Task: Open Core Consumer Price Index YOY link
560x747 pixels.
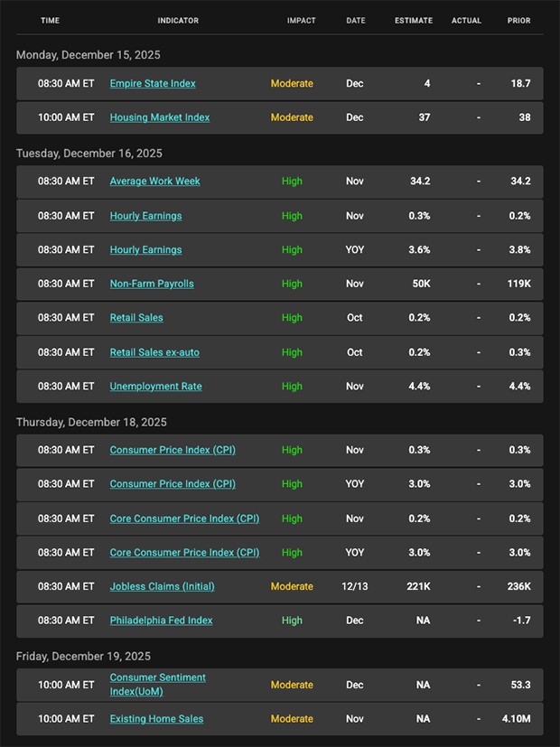Action: [x=184, y=552]
